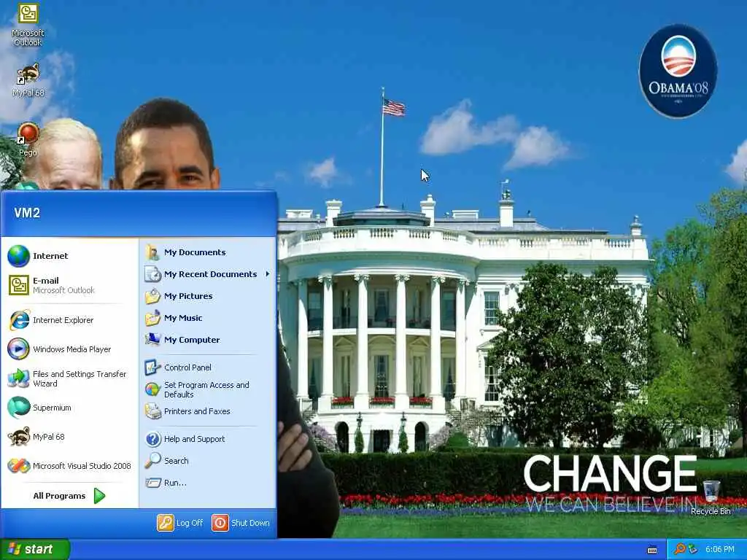Click the red Shut Down power icon
The width and height of the screenshot is (747, 560).
[x=220, y=522]
